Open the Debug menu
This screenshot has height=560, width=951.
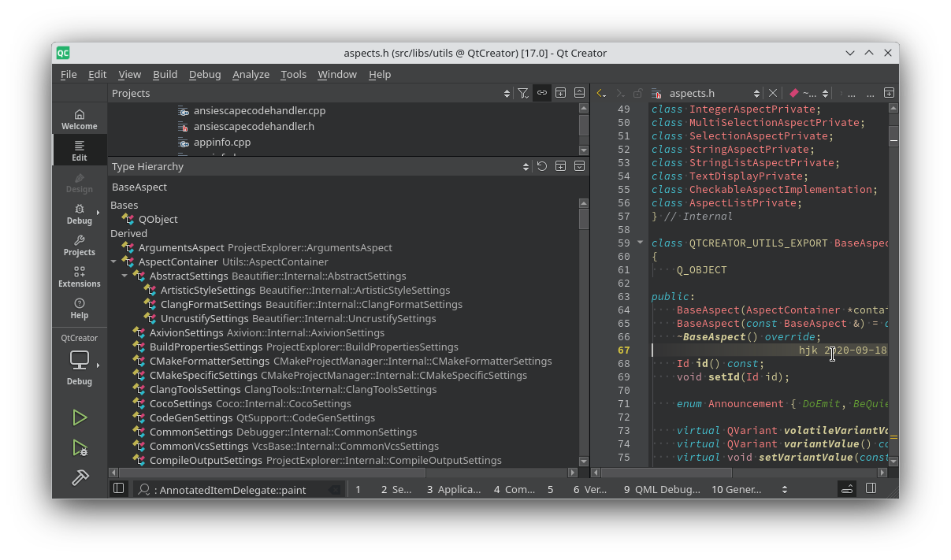coord(205,74)
